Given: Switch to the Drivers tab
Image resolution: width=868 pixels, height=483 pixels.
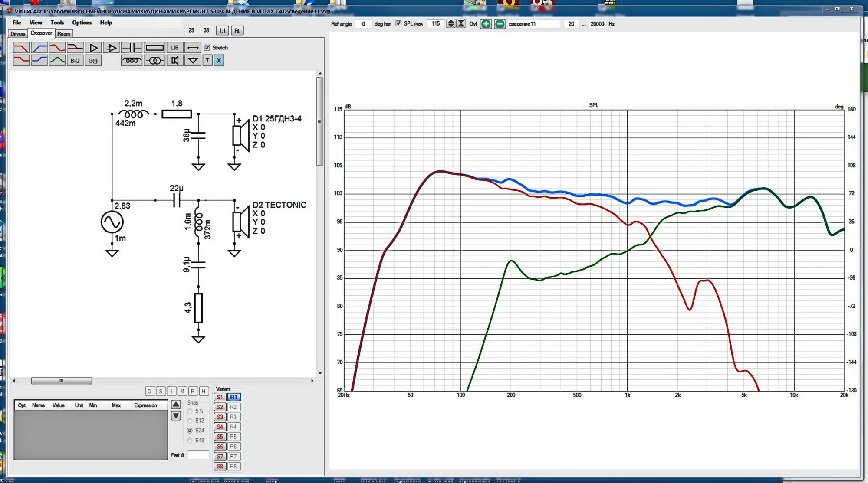Looking at the screenshot, I should pyautogui.click(x=18, y=34).
